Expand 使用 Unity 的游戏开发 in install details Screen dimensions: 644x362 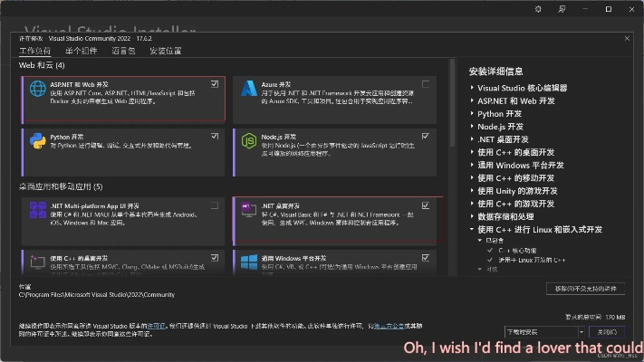472,191
